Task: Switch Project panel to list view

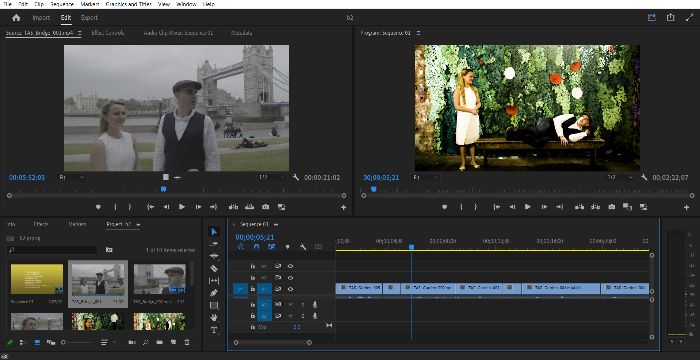Action: click(x=24, y=342)
